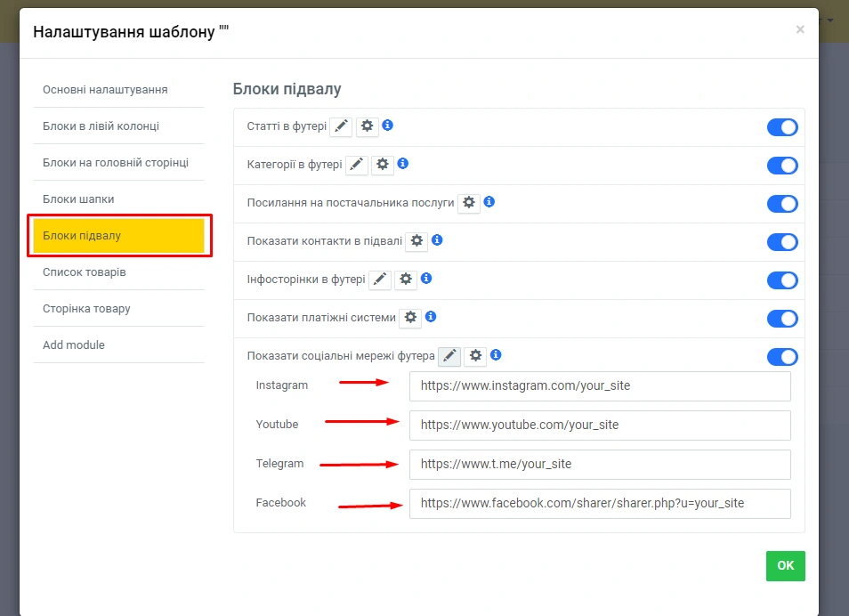849x616 pixels.
Task: Close the template settings dialog
Action: tap(799, 29)
